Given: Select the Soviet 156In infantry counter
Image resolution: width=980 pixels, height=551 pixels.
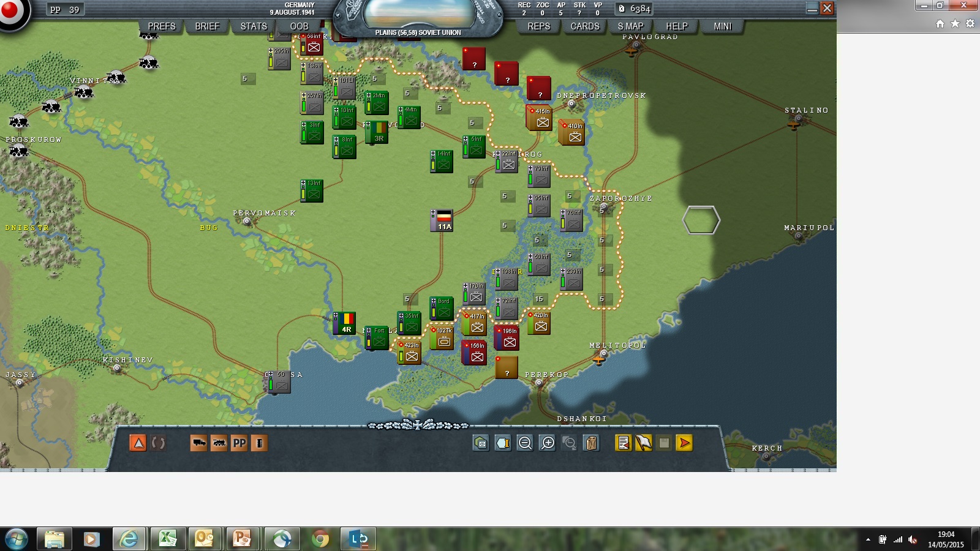Looking at the screenshot, I should (474, 353).
